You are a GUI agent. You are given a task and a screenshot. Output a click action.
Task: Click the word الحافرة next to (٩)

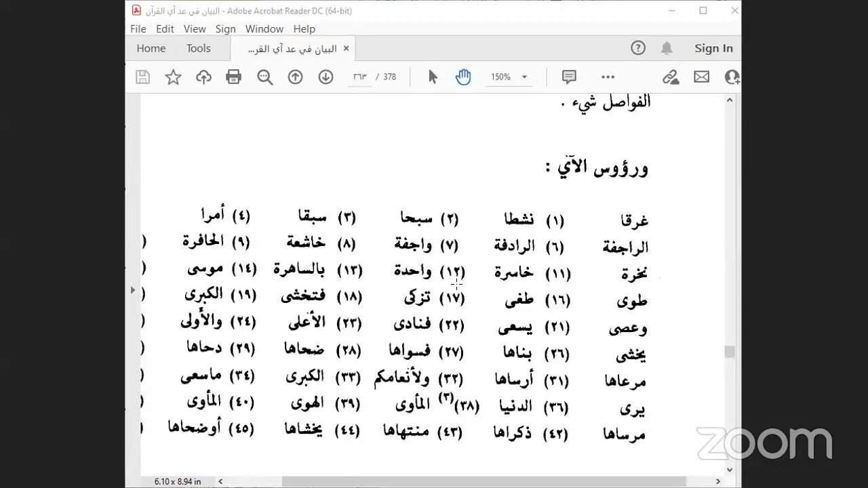(x=203, y=241)
